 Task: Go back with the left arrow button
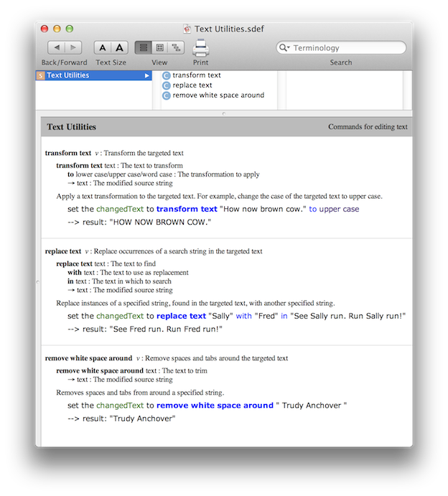click(56, 48)
